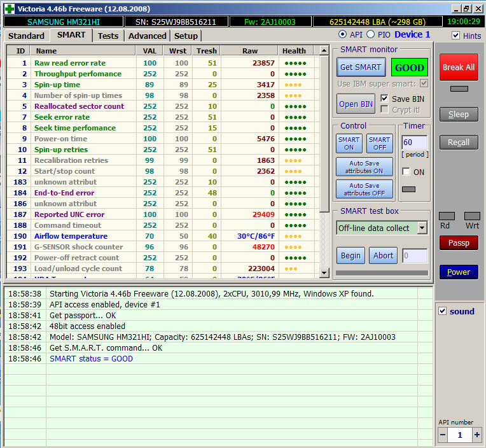Enable the Timer ON checkbox
The width and height of the screenshot is (486, 448).
(406, 171)
